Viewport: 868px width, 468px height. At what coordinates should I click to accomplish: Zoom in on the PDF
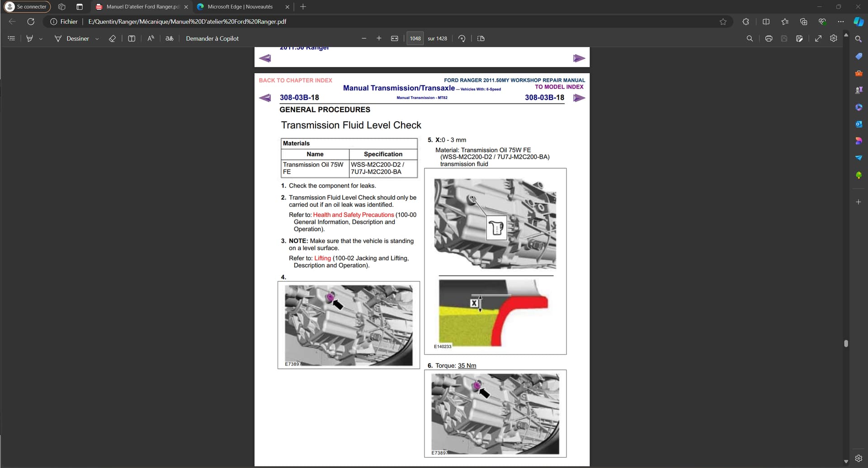[379, 38]
